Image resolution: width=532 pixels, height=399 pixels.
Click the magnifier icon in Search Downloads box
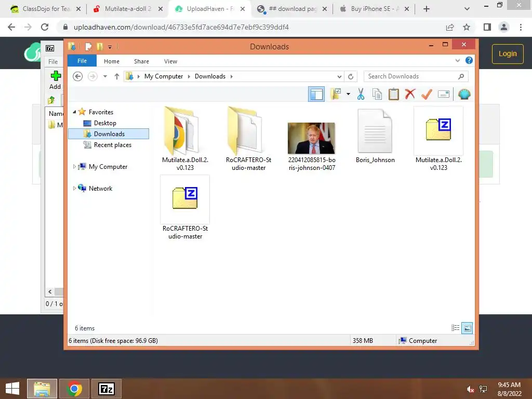click(461, 76)
